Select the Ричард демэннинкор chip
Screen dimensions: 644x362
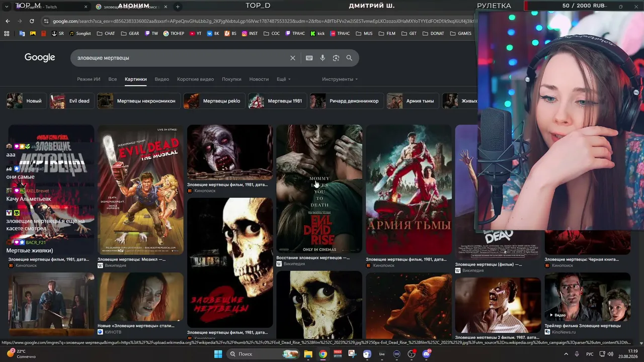tap(347, 101)
